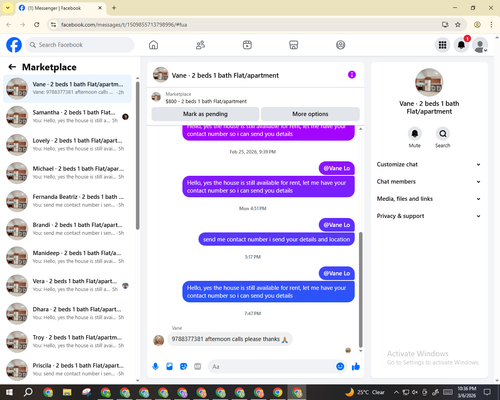
Task: Open Manideep conversation in list
Action: point(67,257)
